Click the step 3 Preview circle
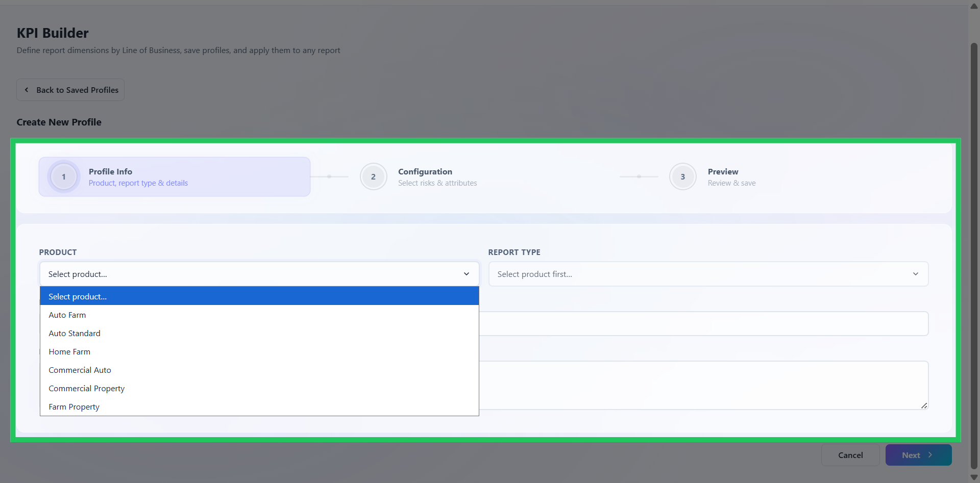This screenshot has height=483, width=980. click(x=682, y=177)
